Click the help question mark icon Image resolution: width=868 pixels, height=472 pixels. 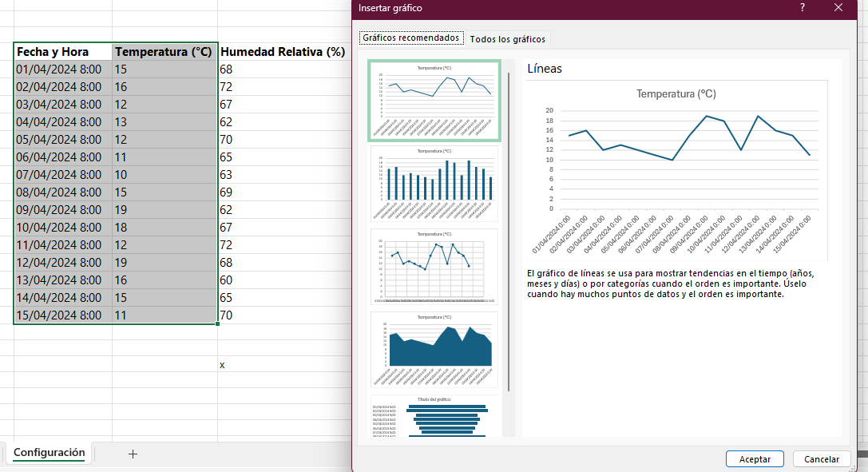click(802, 8)
